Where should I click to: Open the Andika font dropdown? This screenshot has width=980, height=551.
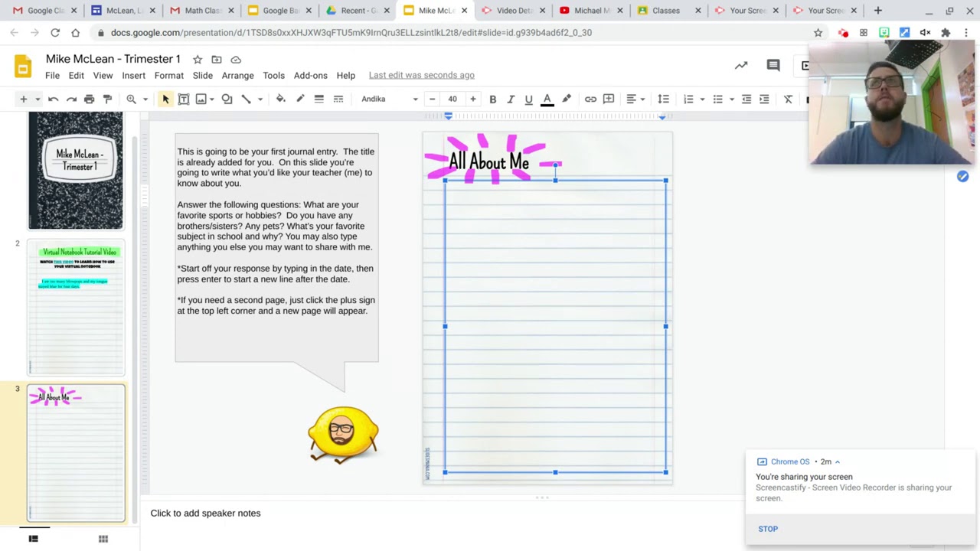point(389,99)
